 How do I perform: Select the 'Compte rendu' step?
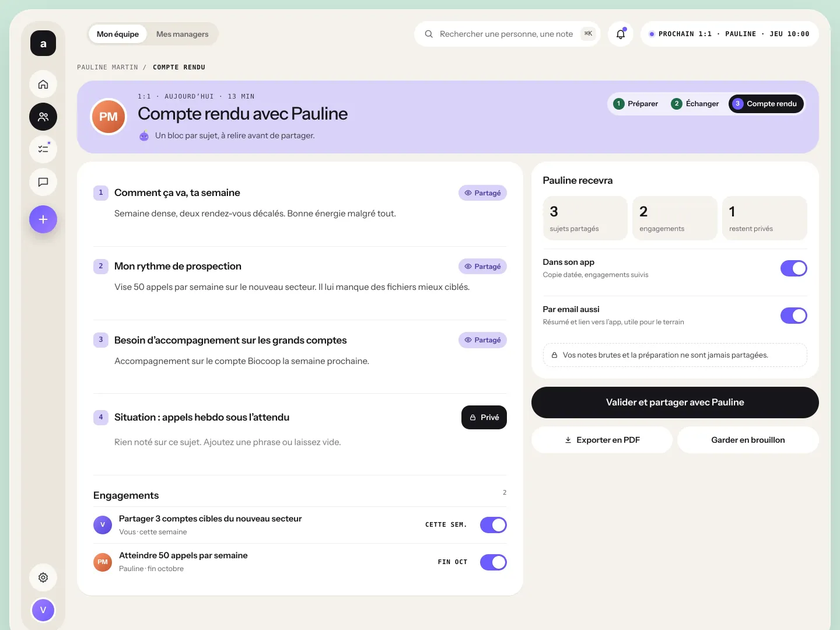pos(766,104)
